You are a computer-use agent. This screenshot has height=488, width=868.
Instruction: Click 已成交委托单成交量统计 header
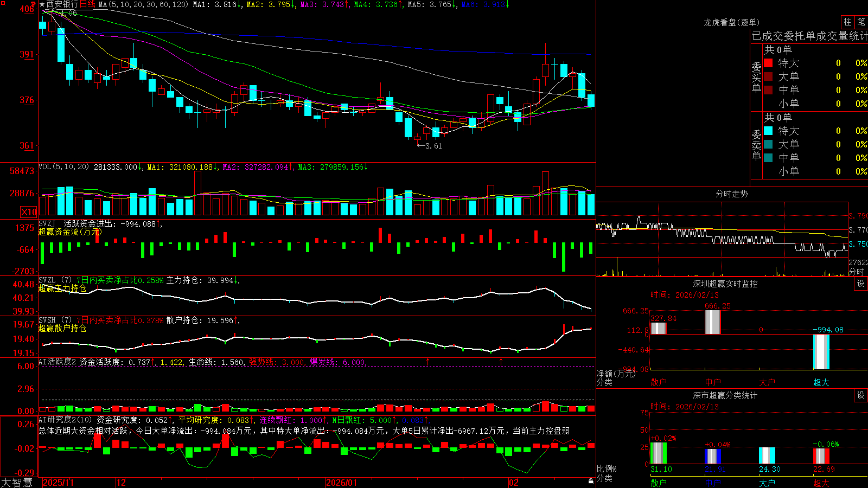[x=809, y=36]
